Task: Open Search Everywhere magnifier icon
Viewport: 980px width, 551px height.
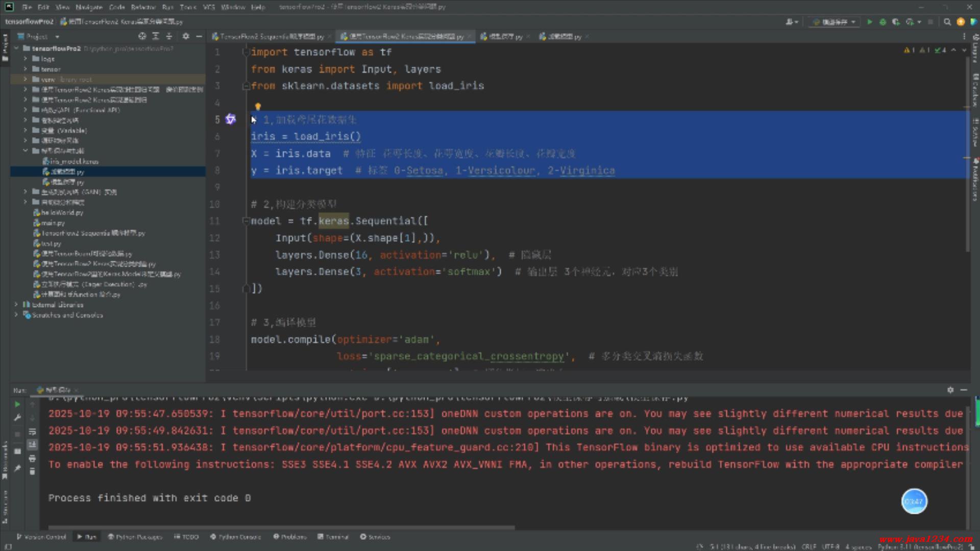Action: click(947, 22)
